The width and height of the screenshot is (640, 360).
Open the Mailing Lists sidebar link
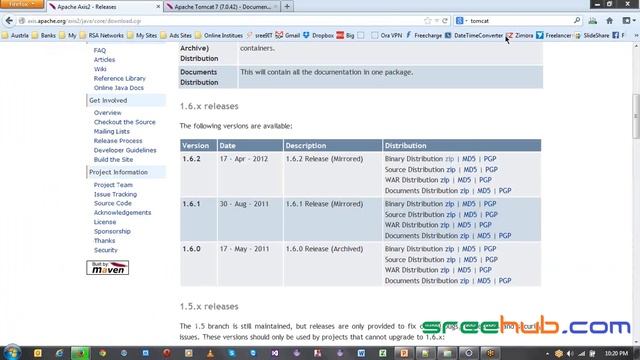coord(111,131)
